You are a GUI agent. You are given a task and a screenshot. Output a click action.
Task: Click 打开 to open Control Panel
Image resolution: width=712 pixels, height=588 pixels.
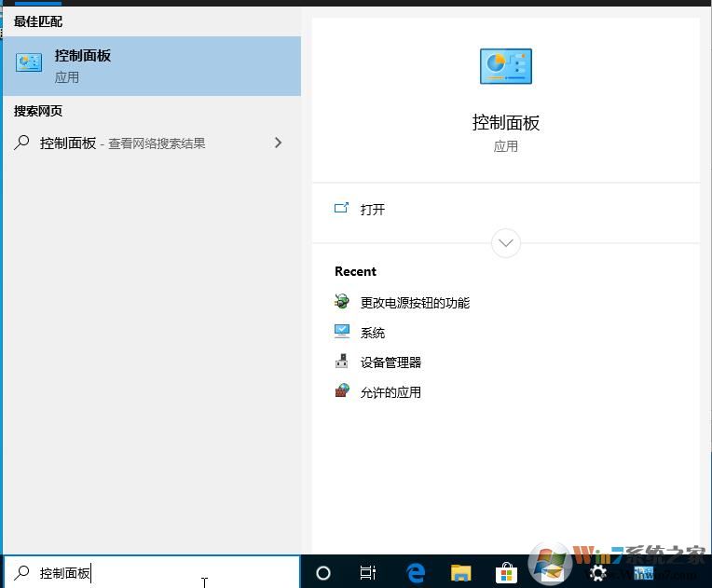click(x=373, y=210)
